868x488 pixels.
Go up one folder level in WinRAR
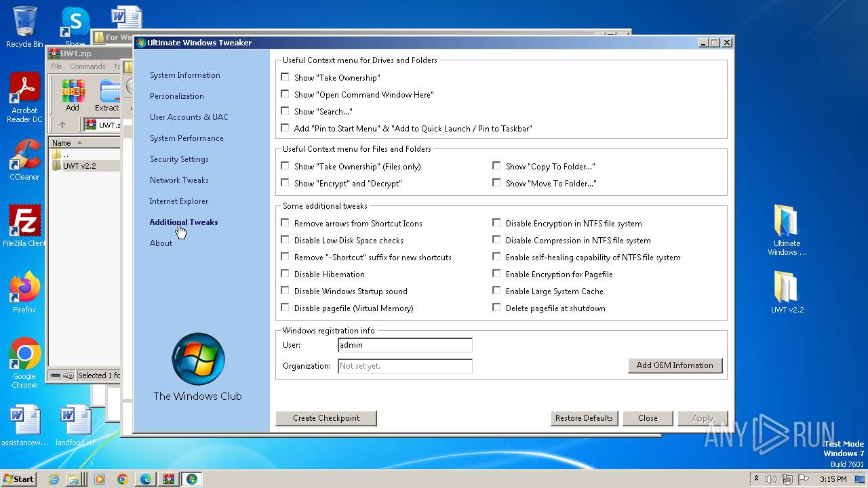(x=62, y=125)
